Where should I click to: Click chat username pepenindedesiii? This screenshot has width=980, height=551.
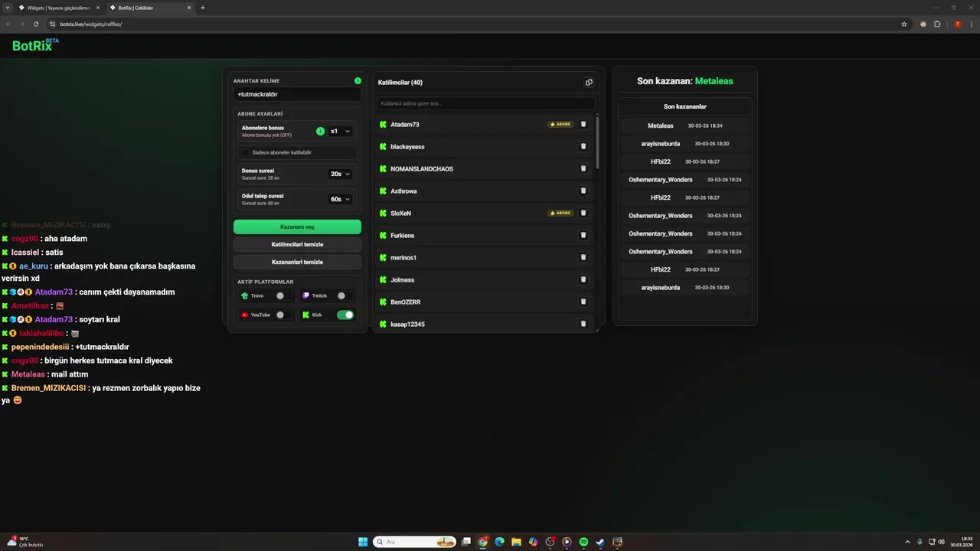point(40,347)
